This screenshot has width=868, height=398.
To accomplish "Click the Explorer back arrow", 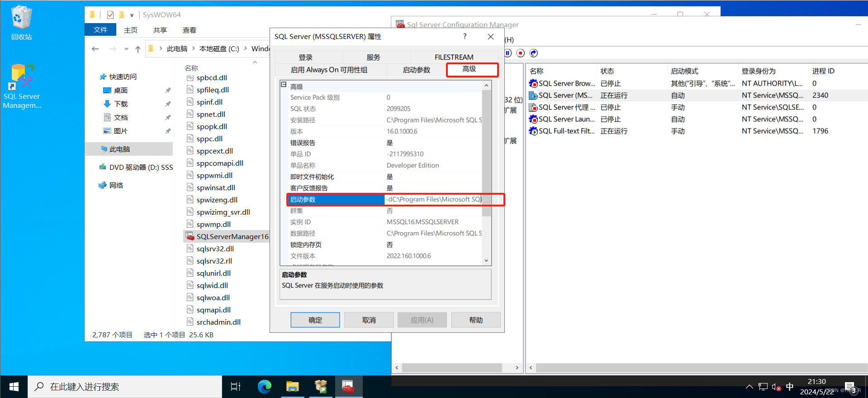I will [x=95, y=49].
